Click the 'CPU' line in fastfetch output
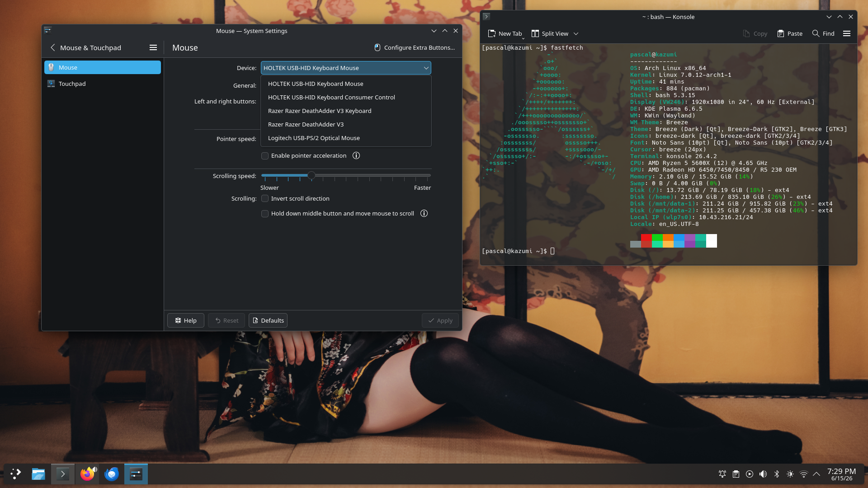Screen dimensions: 868x488 (699, 163)
